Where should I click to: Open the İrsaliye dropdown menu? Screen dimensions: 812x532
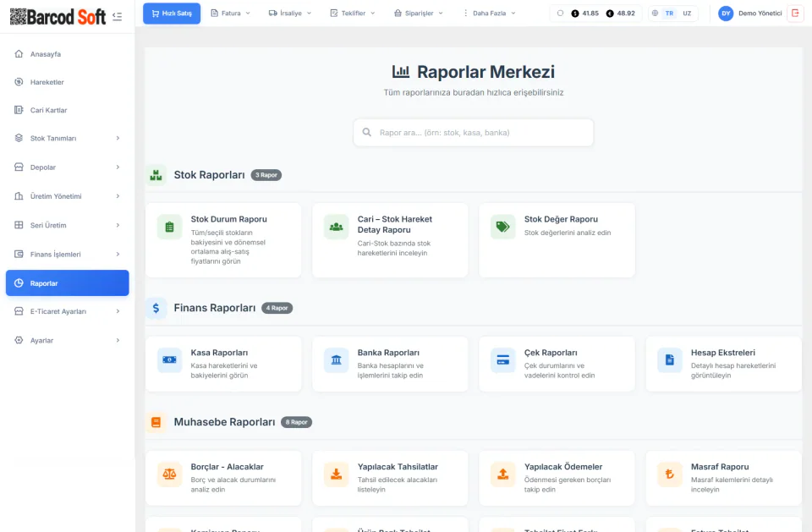click(x=290, y=14)
